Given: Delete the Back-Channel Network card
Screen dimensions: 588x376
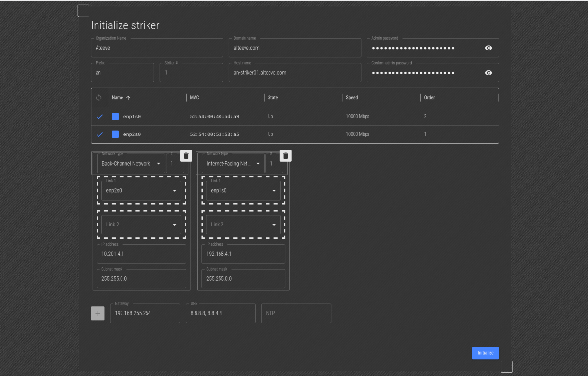Looking at the screenshot, I should coord(186,156).
